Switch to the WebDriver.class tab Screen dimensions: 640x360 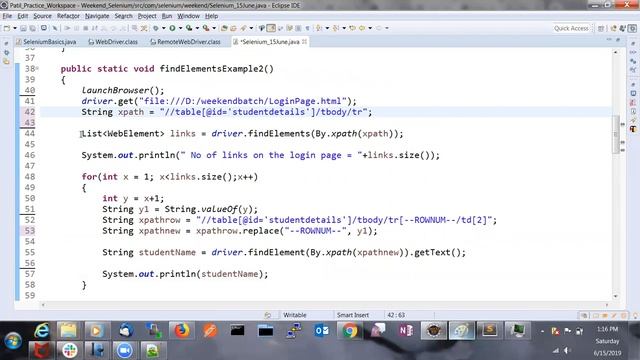[113, 42]
